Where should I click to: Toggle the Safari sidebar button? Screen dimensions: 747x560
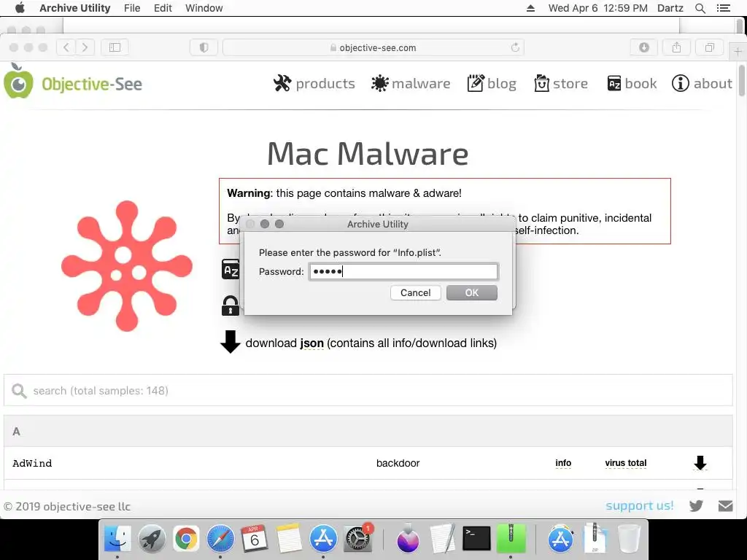pyautogui.click(x=115, y=47)
